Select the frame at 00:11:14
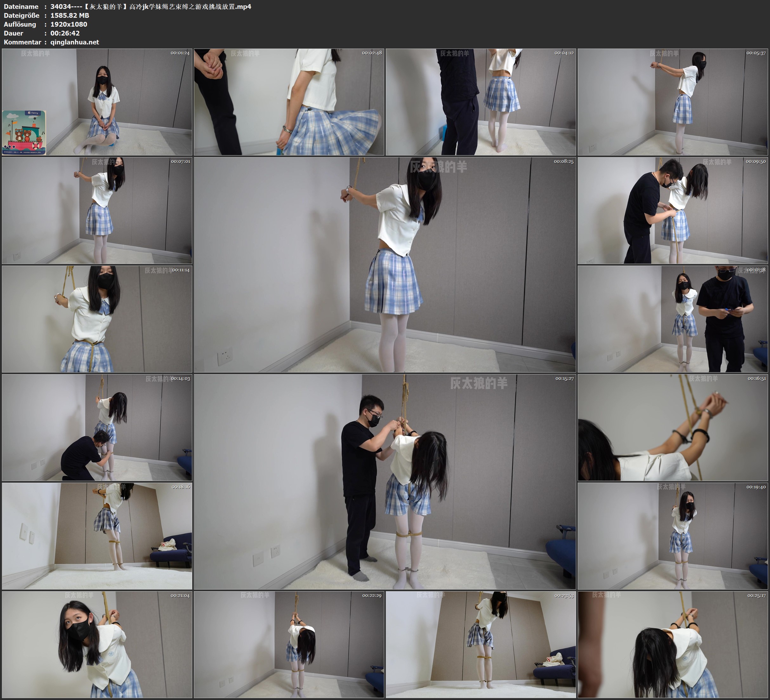The height and width of the screenshot is (700, 770). coord(97,319)
